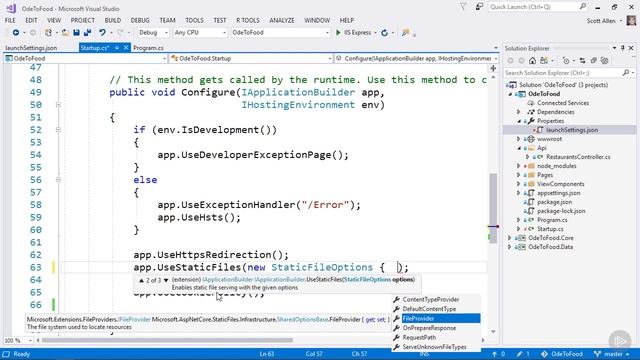Screen dimensions: 640x360
Task: Collapse the Configure method outline at line 50
Action: click(x=58, y=105)
